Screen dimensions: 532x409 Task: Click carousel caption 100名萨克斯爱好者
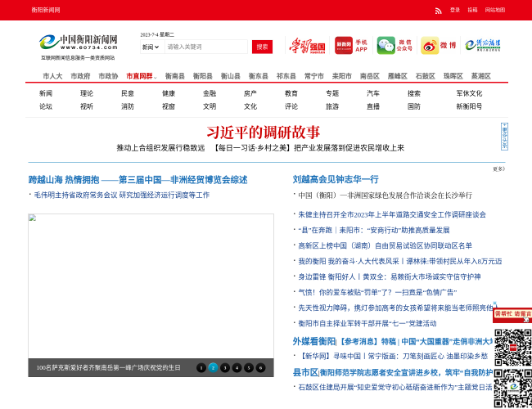pyautogui.click(x=109, y=367)
